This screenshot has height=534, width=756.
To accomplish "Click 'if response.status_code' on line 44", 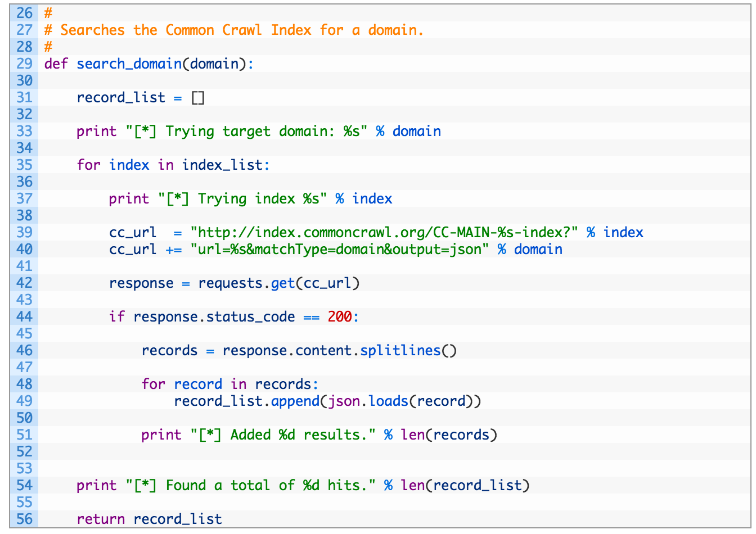I will [202, 316].
